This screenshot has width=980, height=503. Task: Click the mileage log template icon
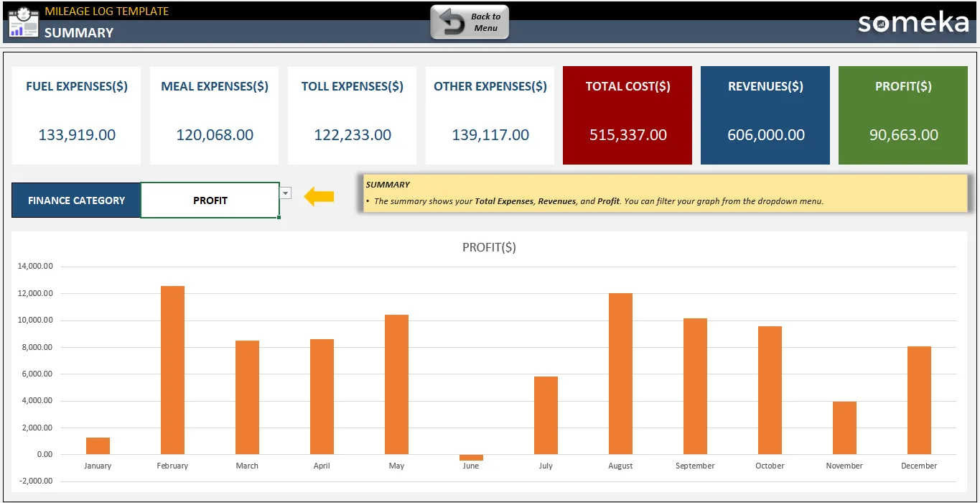[x=22, y=22]
